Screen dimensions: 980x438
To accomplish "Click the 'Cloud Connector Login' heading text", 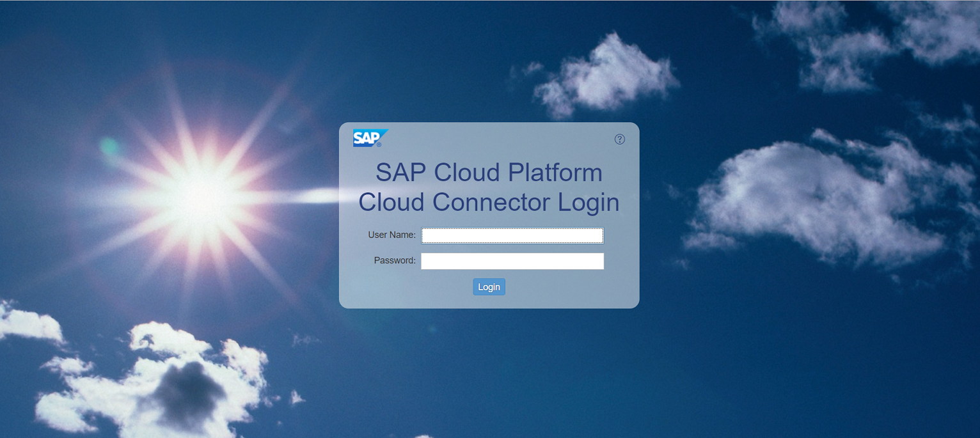I will click(x=489, y=202).
